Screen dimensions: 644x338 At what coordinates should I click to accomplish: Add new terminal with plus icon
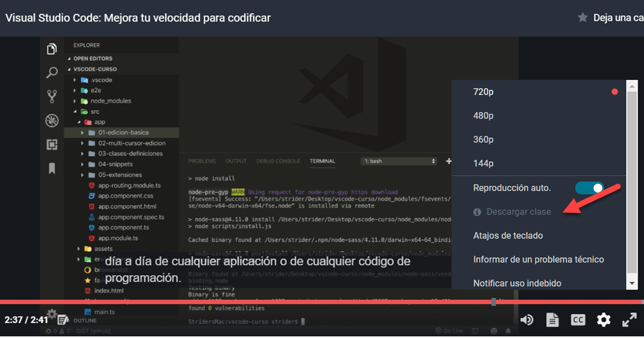tap(448, 161)
